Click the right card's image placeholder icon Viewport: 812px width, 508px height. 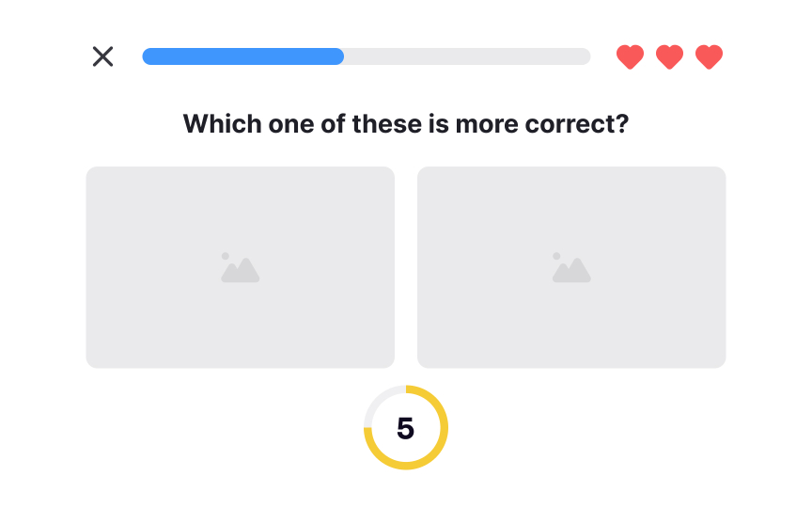[x=571, y=268]
